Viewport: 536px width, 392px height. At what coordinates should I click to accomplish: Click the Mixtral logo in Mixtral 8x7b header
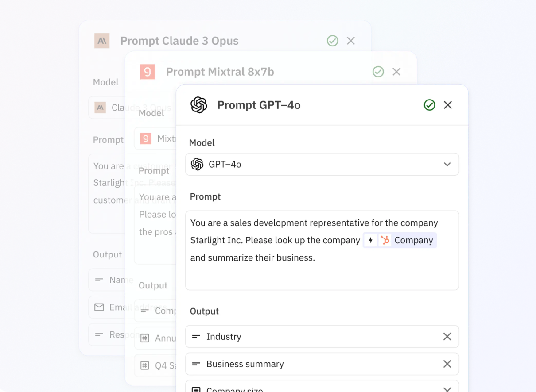[148, 72]
